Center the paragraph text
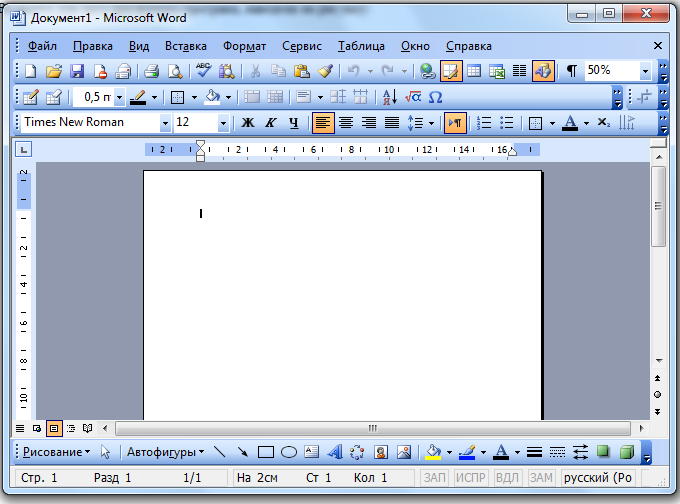Screen dimensions: 680x504 point(346,123)
